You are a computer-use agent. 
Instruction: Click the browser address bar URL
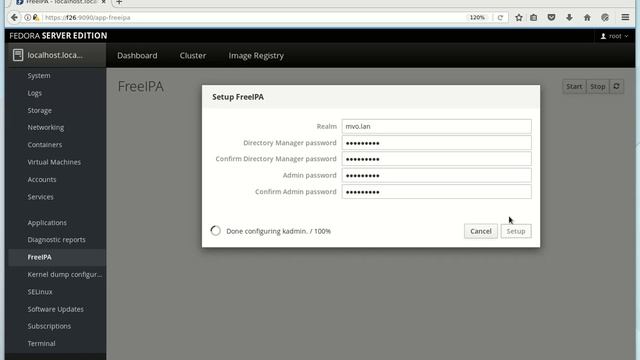88,18
